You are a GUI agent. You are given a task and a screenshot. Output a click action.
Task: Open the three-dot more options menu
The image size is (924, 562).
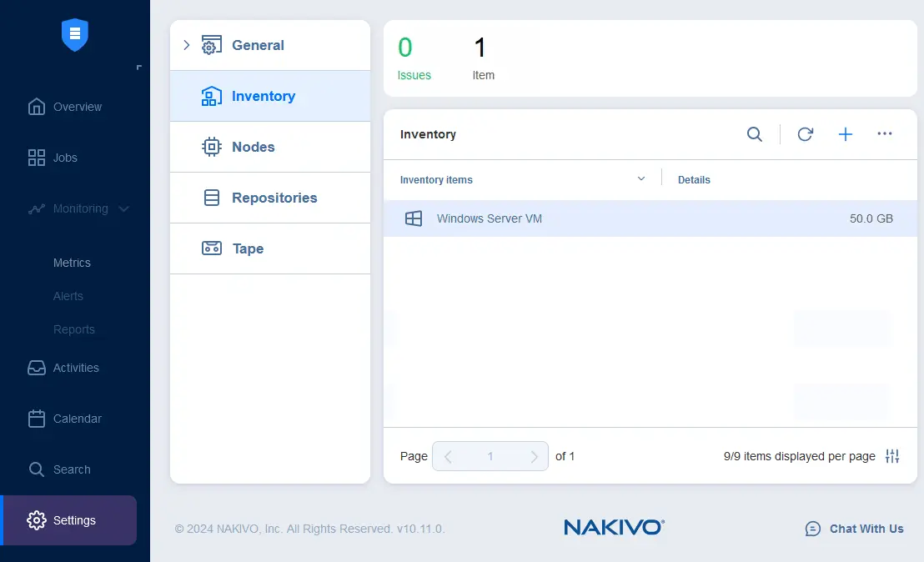[x=885, y=134]
